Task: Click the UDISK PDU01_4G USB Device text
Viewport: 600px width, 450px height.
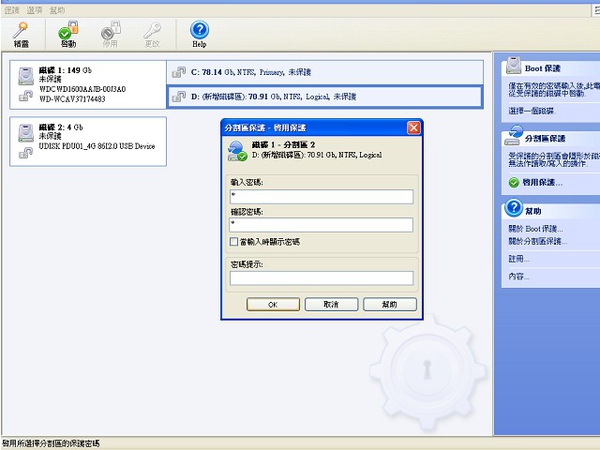Action: coord(97,146)
